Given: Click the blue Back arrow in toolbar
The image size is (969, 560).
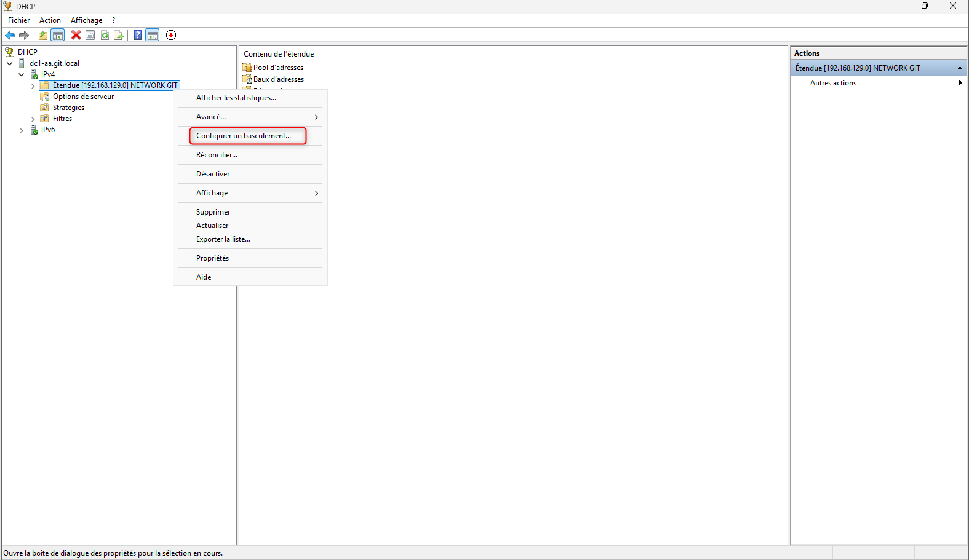Looking at the screenshot, I should pyautogui.click(x=10, y=35).
